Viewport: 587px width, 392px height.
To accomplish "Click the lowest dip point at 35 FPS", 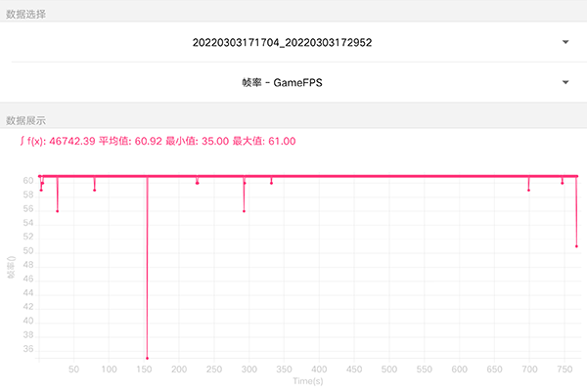I will click(147, 358).
